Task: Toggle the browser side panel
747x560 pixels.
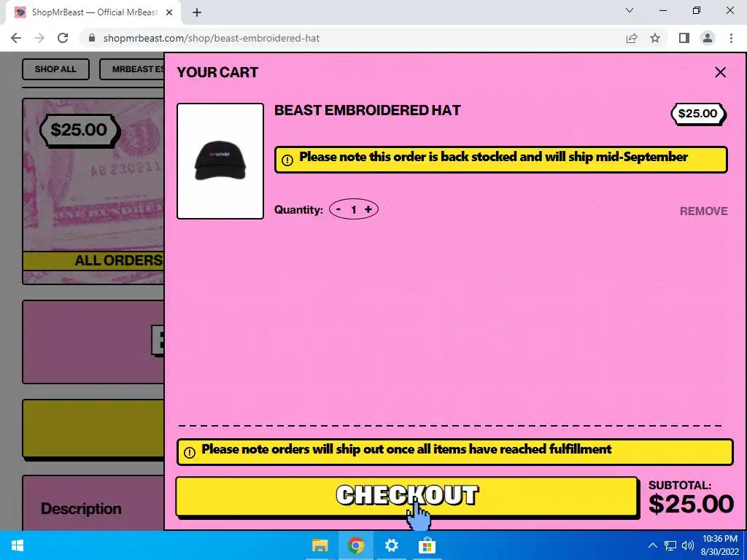Action: click(x=684, y=38)
